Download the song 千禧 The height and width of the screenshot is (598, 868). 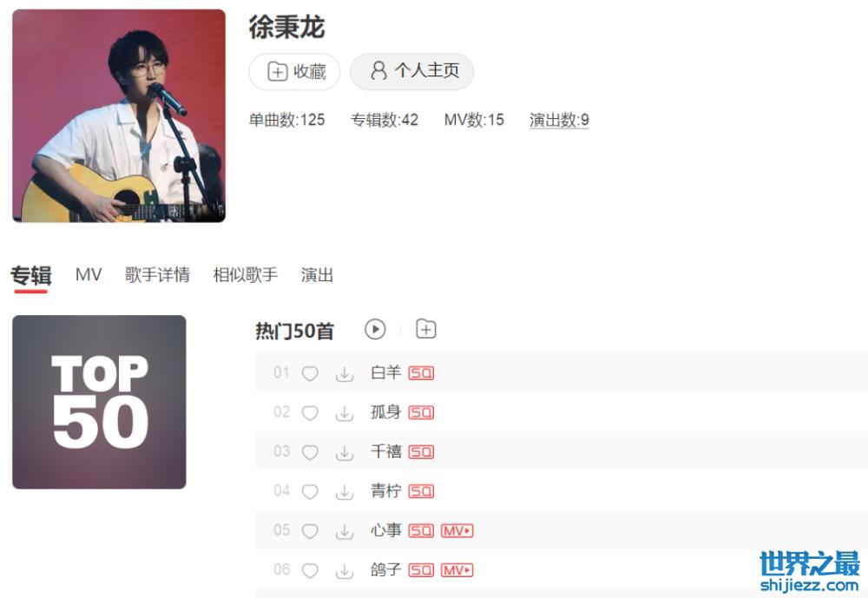[345, 452]
